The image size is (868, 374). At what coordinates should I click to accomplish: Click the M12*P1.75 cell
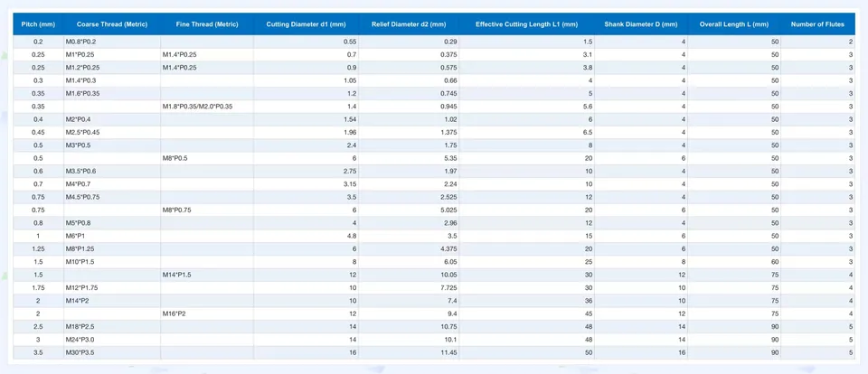coord(112,287)
